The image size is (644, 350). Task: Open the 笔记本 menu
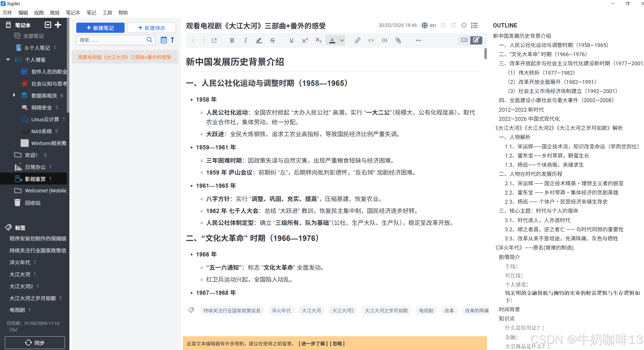coord(73,13)
